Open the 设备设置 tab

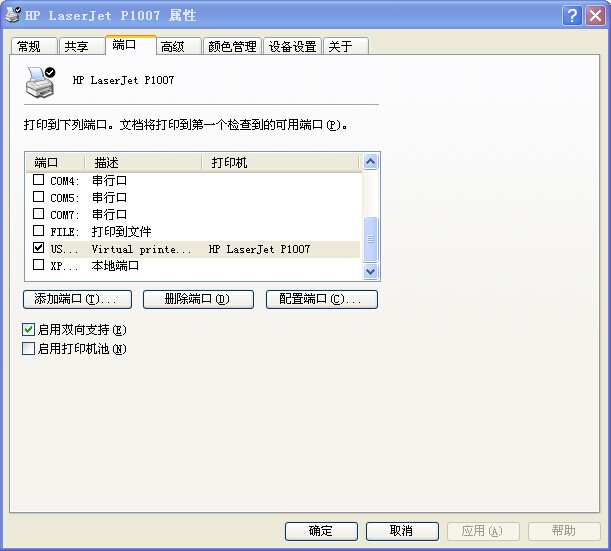pyautogui.click(x=292, y=46)
